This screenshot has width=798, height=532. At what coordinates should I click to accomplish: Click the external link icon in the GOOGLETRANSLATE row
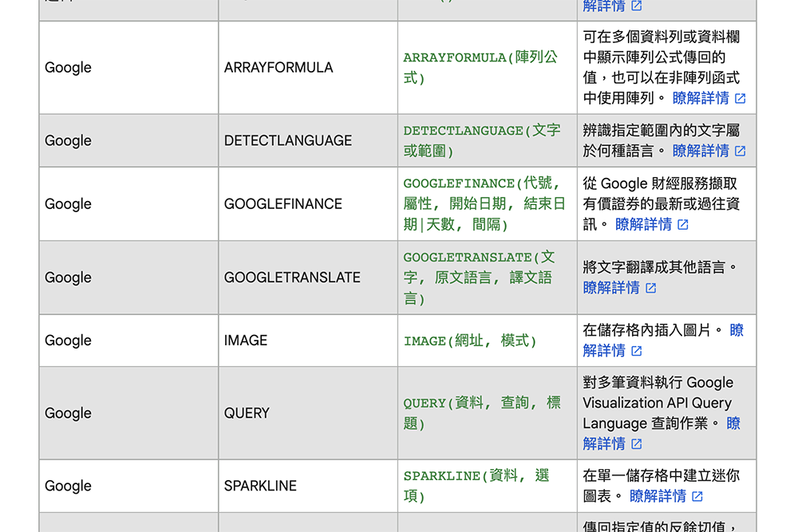(x=650, y=289)
